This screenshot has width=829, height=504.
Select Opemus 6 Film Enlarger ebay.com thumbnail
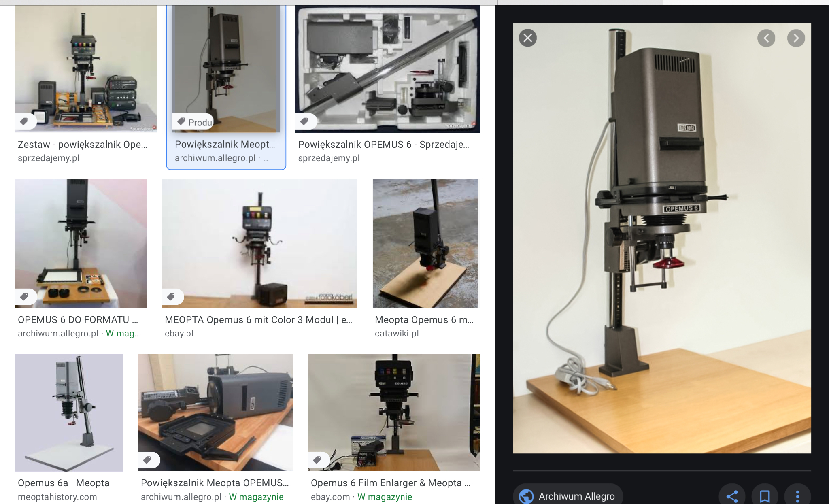click(x=393, y=412)
